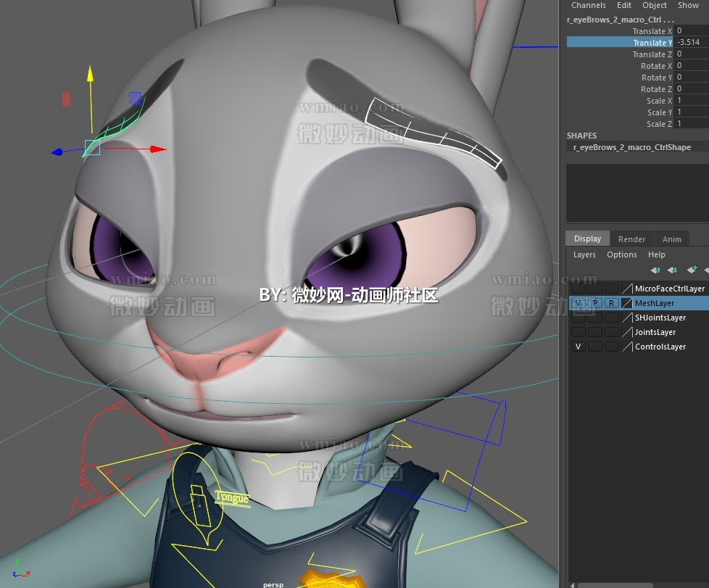Switch to the Render tab

pos(631,238)
